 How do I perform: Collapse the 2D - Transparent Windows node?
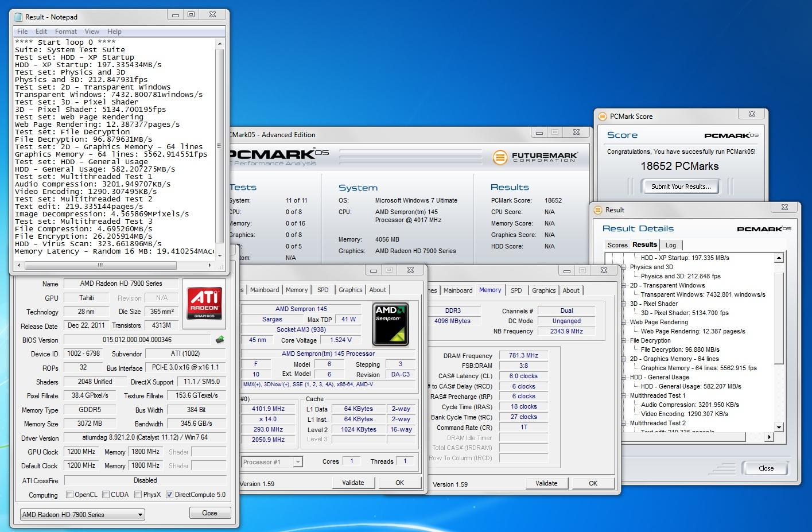[624, 285]
